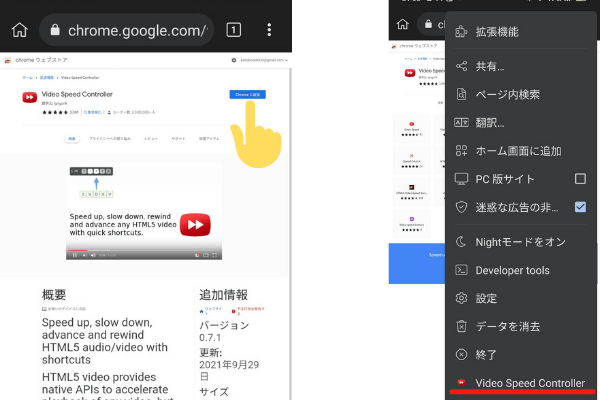This screenshot has height=400, width=600.
Task: Click the red Video Speed Controller extension icon, left page
Action: pyautogui.click(x=29, y=97)
